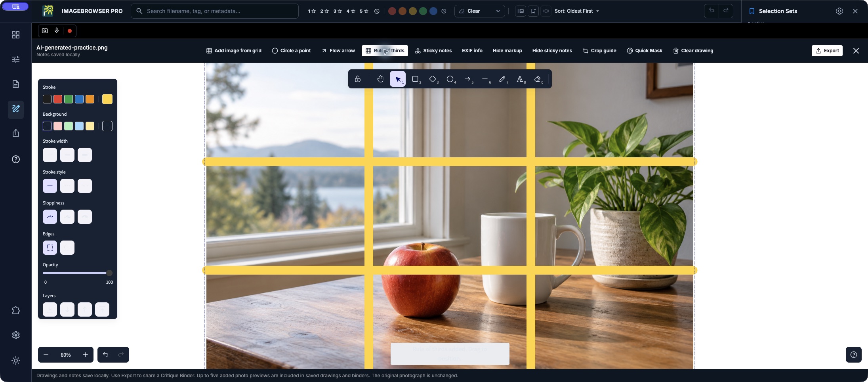Toggle the light/dark theme sun icon
This screenshot has height=382, width=868.
tap(16, 361)
